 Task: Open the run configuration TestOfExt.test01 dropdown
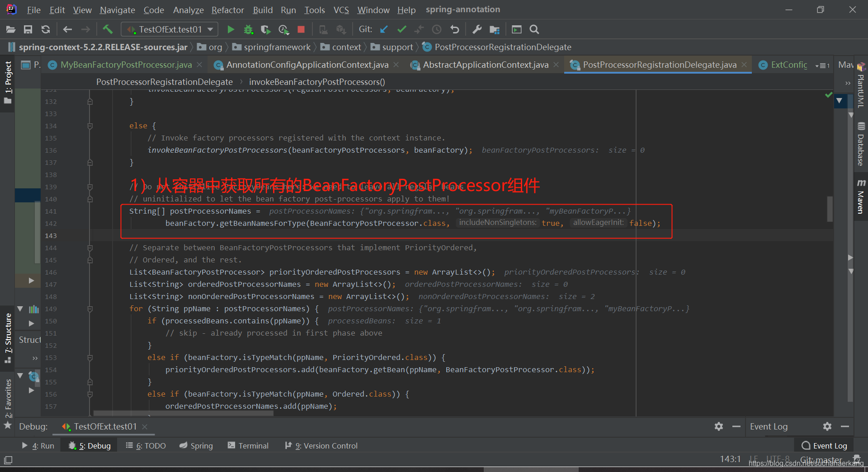click(x=170, y=29)
